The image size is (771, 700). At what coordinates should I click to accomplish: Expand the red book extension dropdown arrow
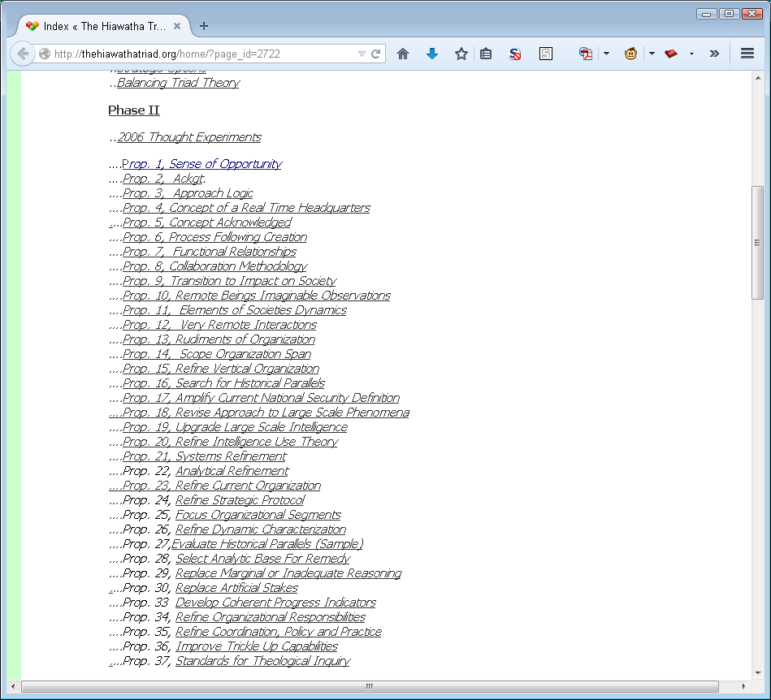point(691,54)
